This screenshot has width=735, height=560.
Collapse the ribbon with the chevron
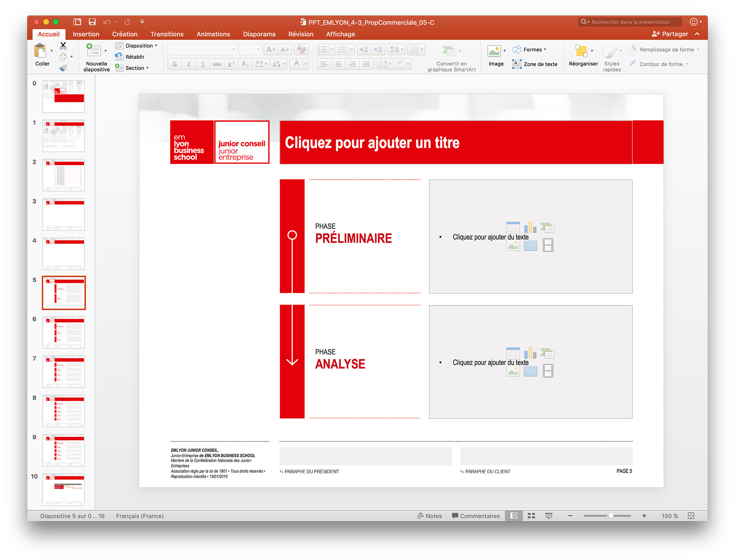click(697, 34)
